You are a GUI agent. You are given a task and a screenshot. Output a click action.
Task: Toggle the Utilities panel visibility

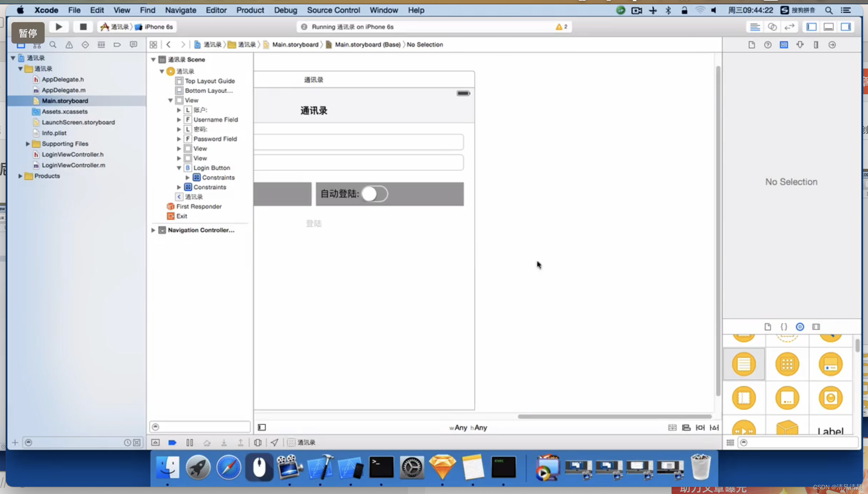(x=845, y=27)
